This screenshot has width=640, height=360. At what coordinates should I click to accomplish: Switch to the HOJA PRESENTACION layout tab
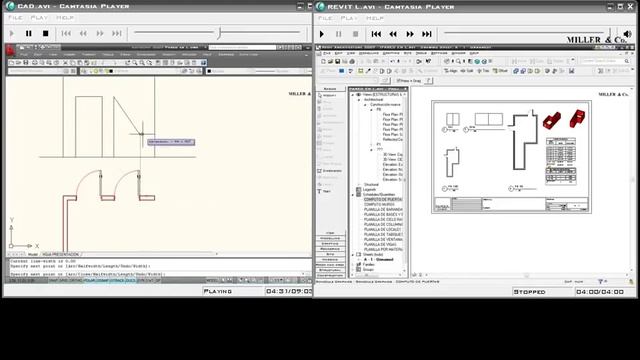(60, 254)
